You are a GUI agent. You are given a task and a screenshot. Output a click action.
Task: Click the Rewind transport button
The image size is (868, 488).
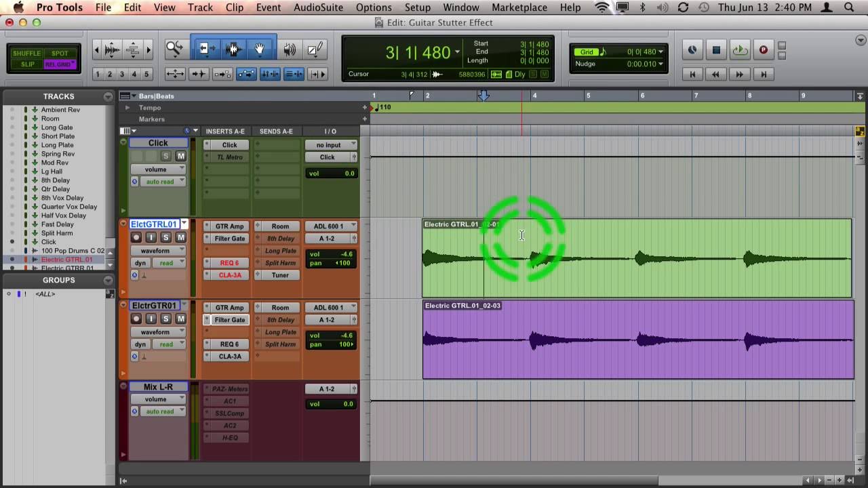pyautogui.click(x=716, y=74)
